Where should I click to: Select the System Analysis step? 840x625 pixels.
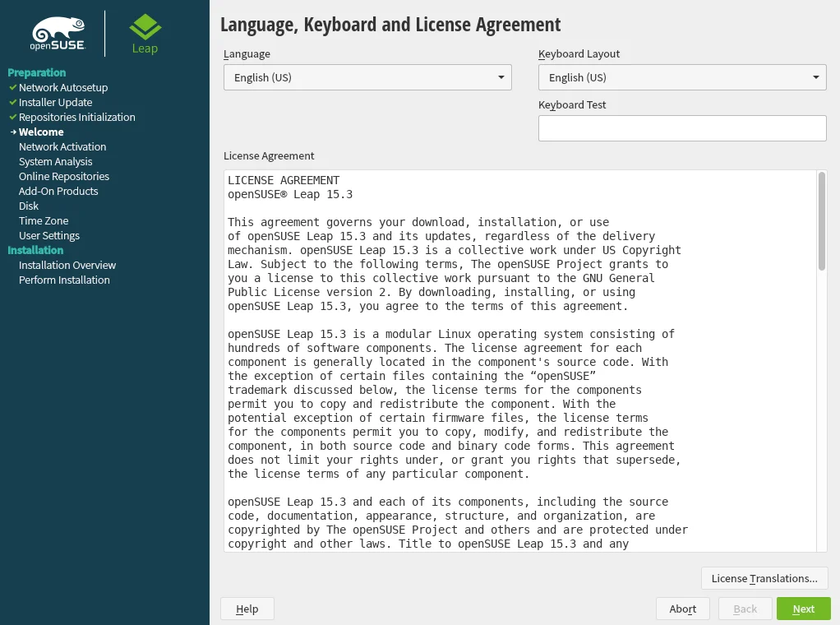55,161
